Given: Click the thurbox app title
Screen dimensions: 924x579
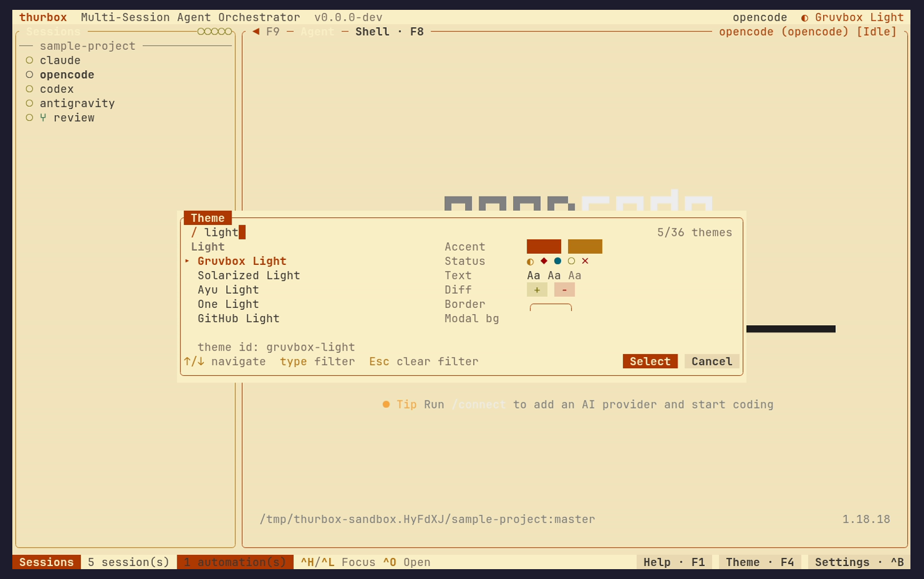Looking at the screenshot, I should tap(43, 17).
